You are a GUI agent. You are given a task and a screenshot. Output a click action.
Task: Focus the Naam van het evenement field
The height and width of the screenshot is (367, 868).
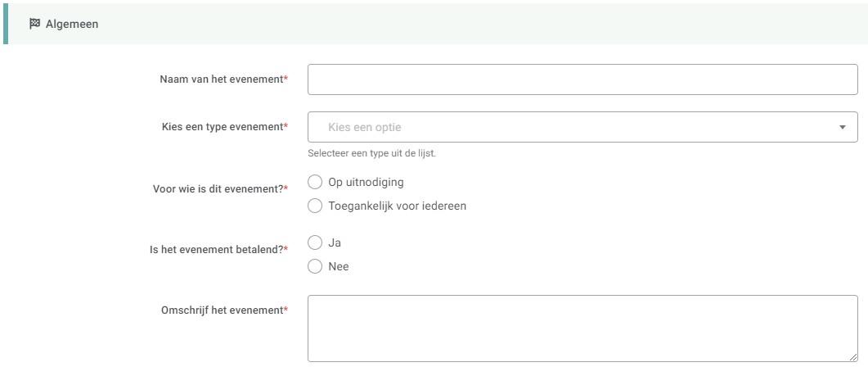click(x=582, y=79)
